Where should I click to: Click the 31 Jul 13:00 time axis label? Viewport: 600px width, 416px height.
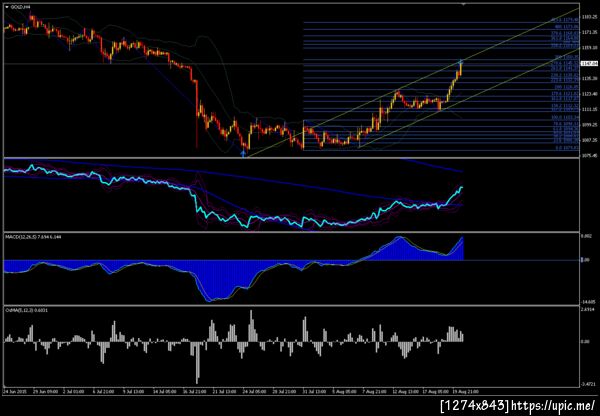pos(314,392)
